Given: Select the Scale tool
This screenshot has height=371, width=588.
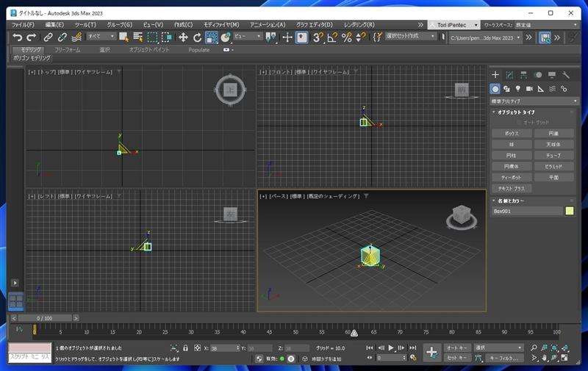Looking at the screenshot, I should pos(212,37).
